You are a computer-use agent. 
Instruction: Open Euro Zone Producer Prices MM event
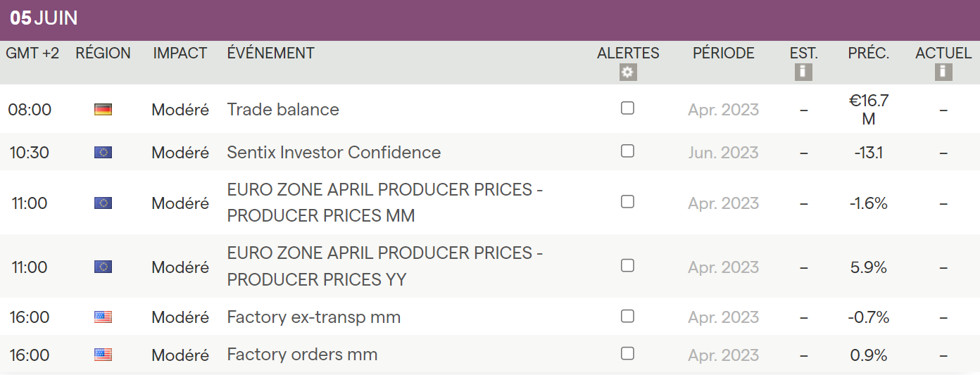384,203
